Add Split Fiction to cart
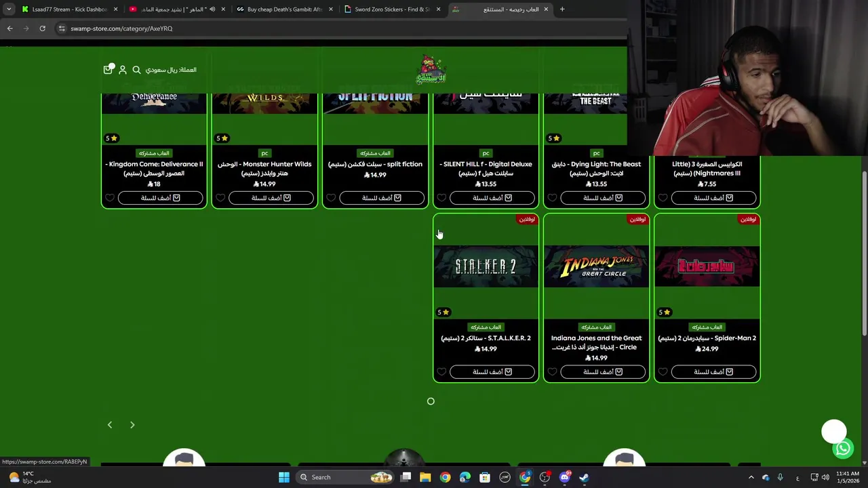 pos(381,198)
